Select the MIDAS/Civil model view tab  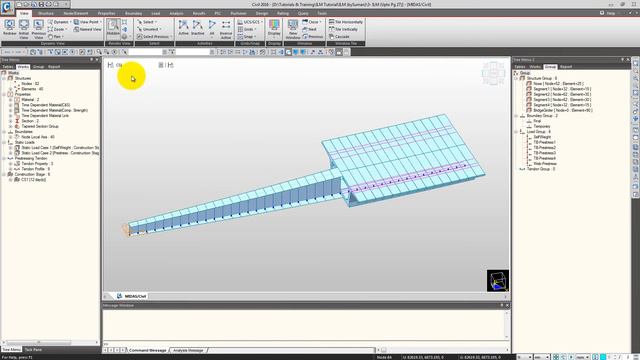[132, 296]
